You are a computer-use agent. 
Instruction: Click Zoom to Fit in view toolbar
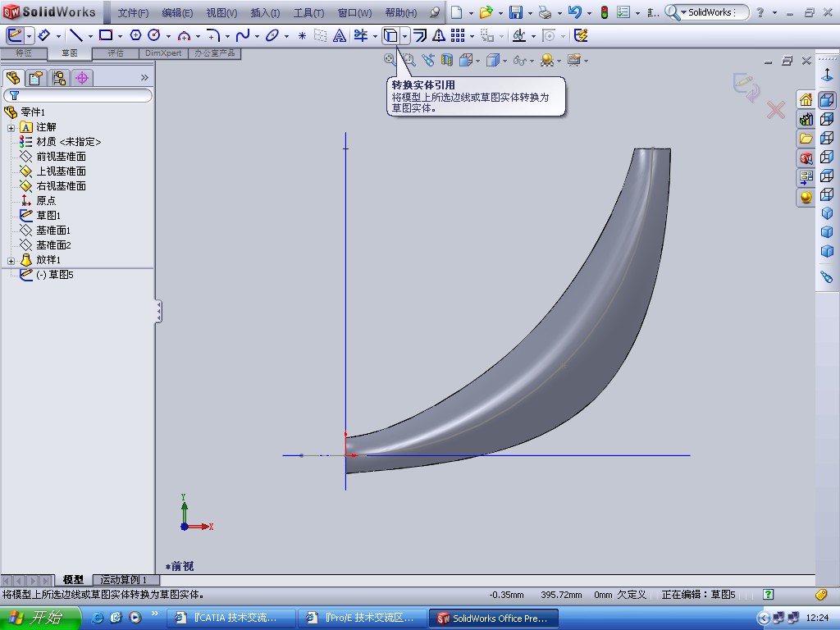390,59
